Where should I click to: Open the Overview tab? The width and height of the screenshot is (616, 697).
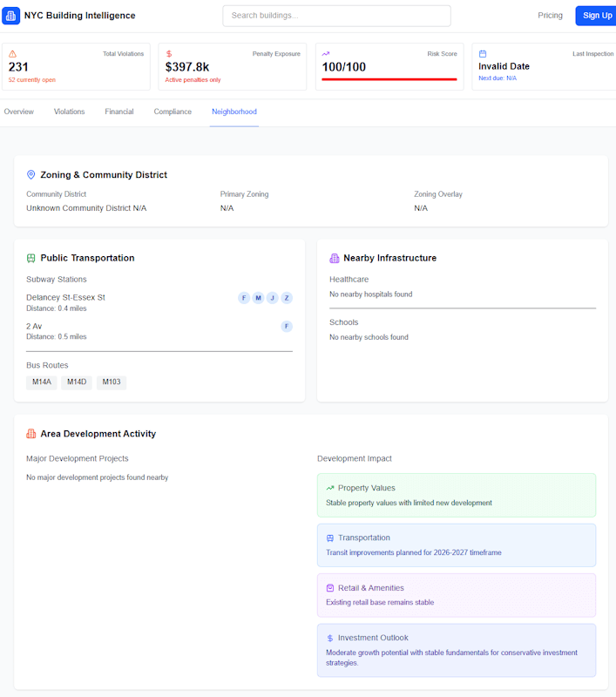pyautogui.click(x=19, y=112)
